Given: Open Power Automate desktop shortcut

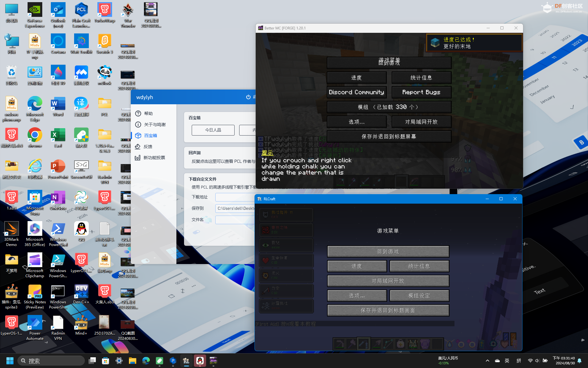Looking at the screenshot, I should click(35, 328).
